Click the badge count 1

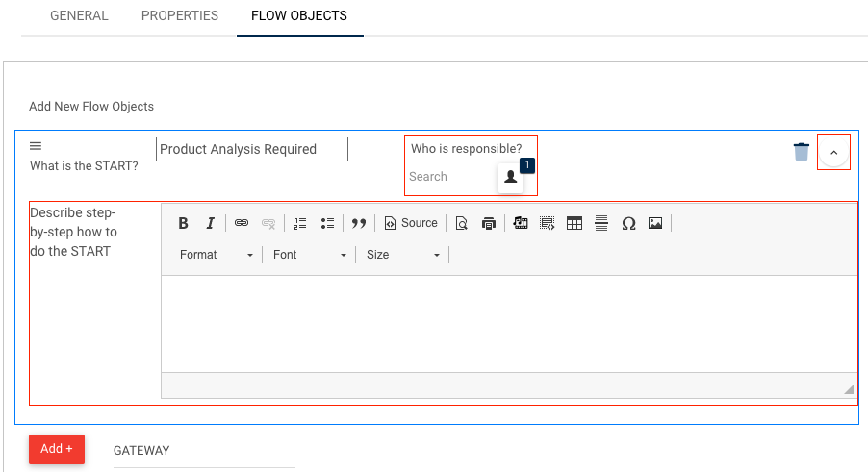coord(527,165)
